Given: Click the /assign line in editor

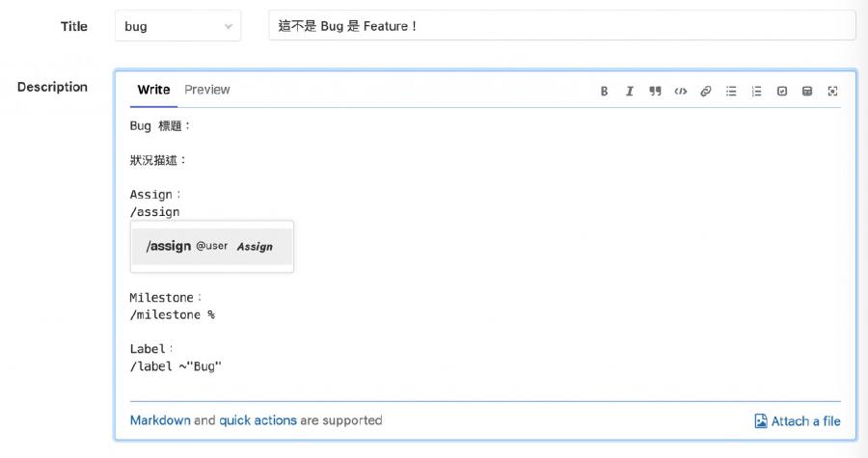Looking at the screenshot, I should [x=154, y=212].
